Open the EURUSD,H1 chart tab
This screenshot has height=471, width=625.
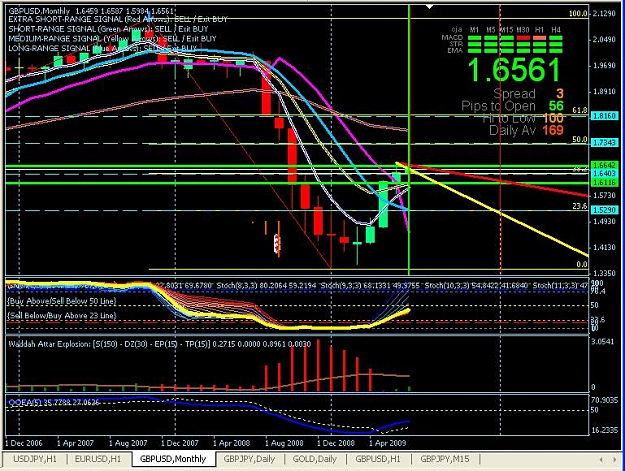pos(98,459)
